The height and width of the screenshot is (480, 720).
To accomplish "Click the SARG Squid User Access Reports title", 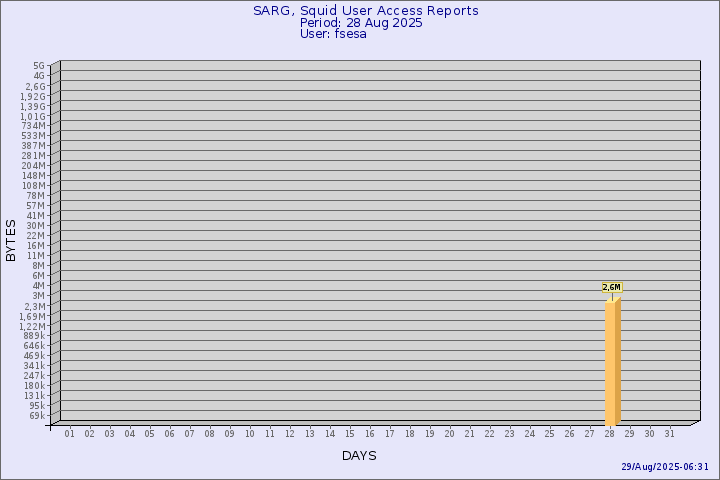I will 365,11.
